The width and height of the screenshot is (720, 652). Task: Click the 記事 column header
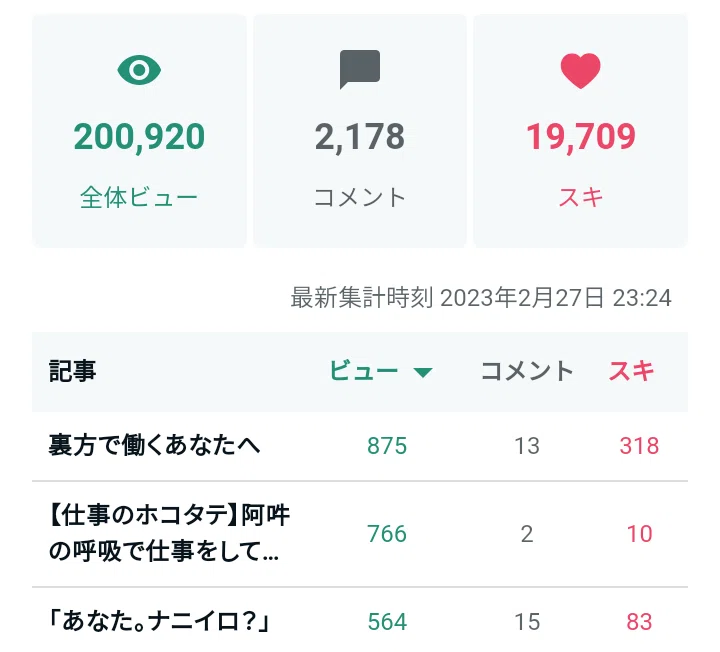(72, 371)
